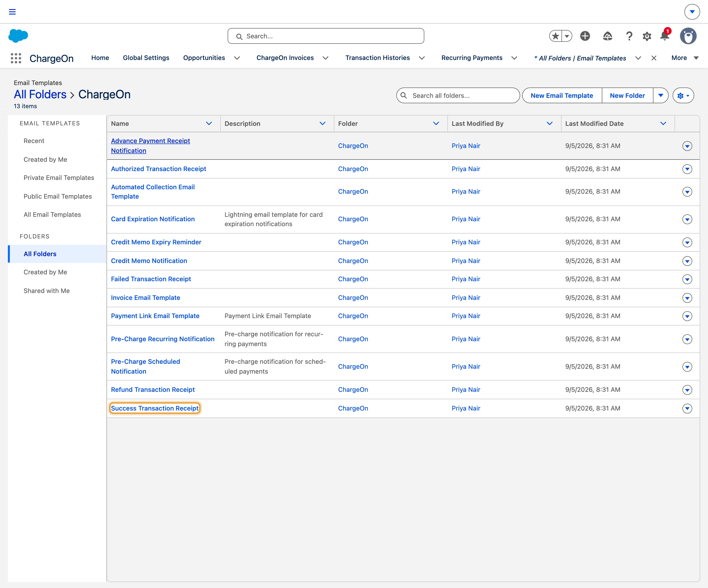Focus the global Search field
This screenshot has width=708, height=588.
click(x=326, y=36)
